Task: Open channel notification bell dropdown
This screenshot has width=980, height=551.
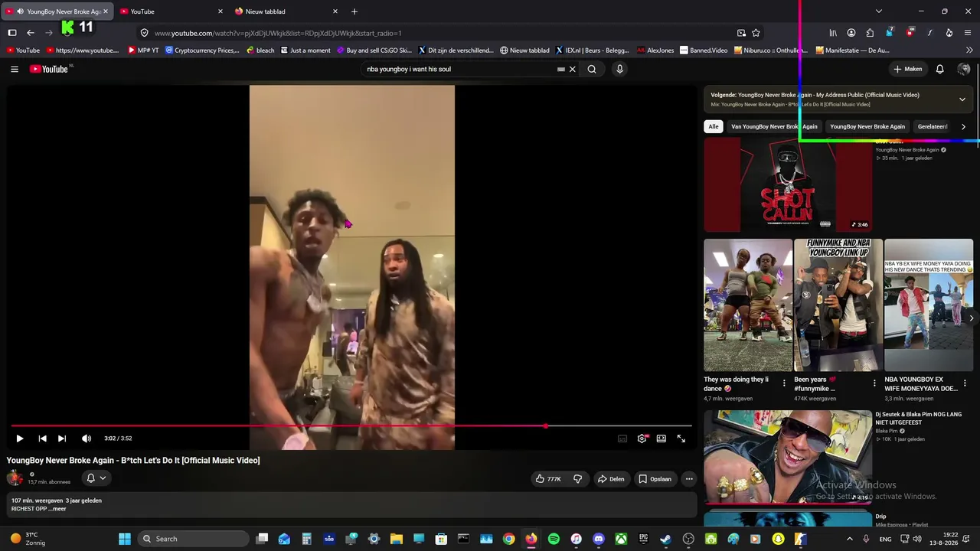Action: pyautogui.click(x=96, y=478)
